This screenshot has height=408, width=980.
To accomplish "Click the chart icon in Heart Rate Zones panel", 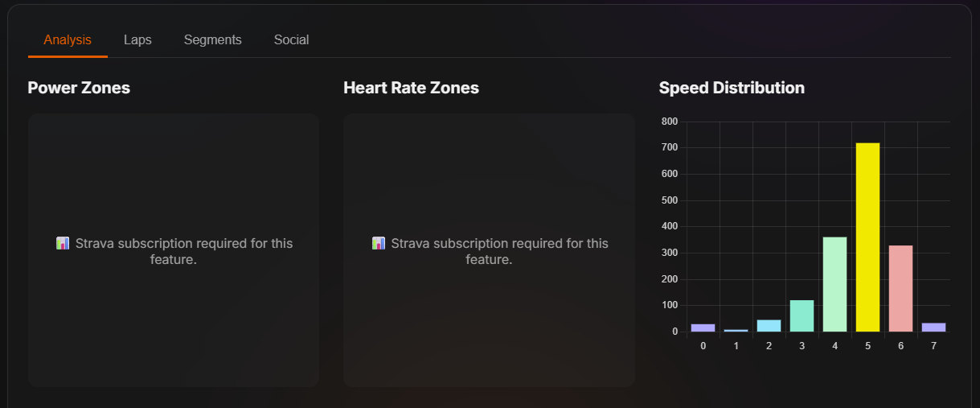I will [x=379, y=243].
